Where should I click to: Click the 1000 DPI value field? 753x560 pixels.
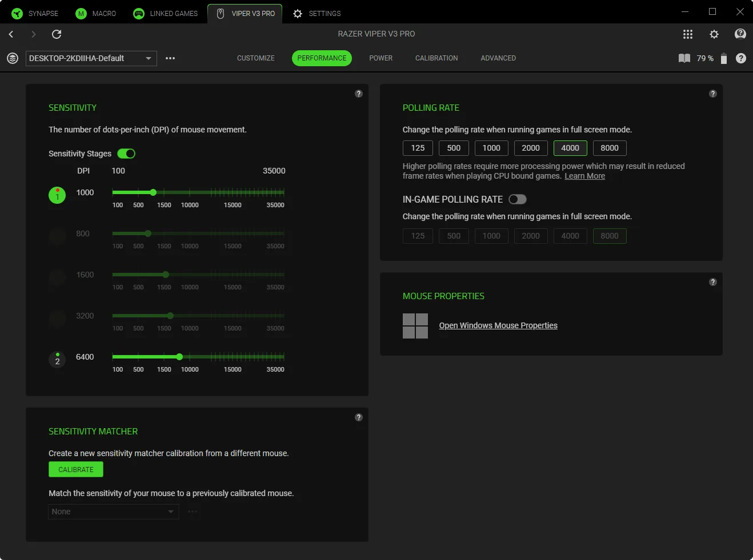click(85, 192)
